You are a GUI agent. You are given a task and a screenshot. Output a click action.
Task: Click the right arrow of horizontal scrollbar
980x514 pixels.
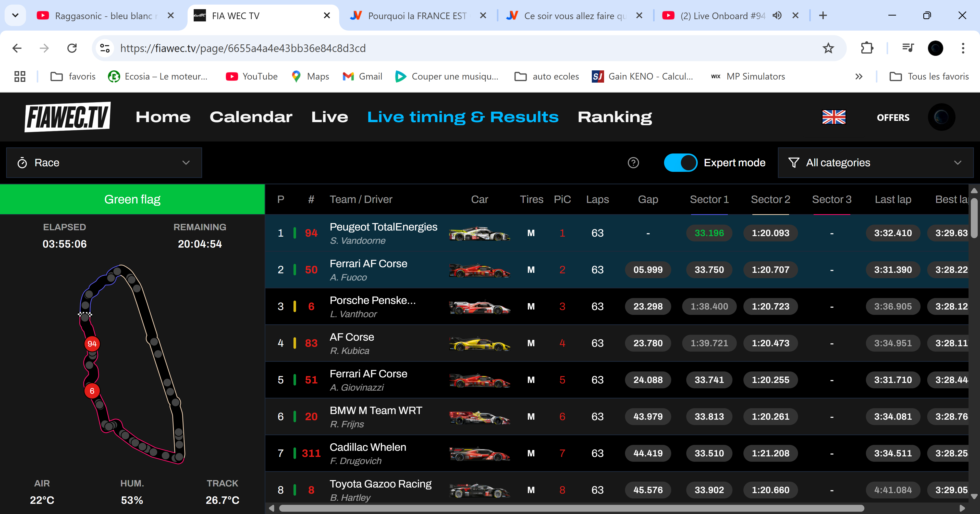point(962,508)
